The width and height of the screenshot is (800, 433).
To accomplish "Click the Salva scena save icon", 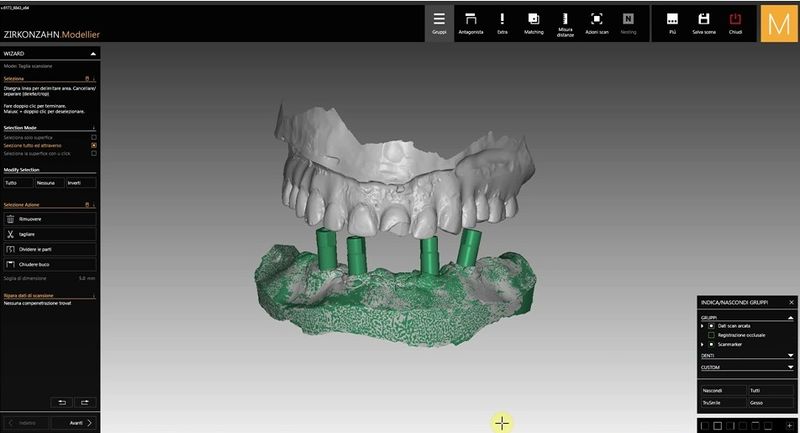I will click(x=704, y=23).
